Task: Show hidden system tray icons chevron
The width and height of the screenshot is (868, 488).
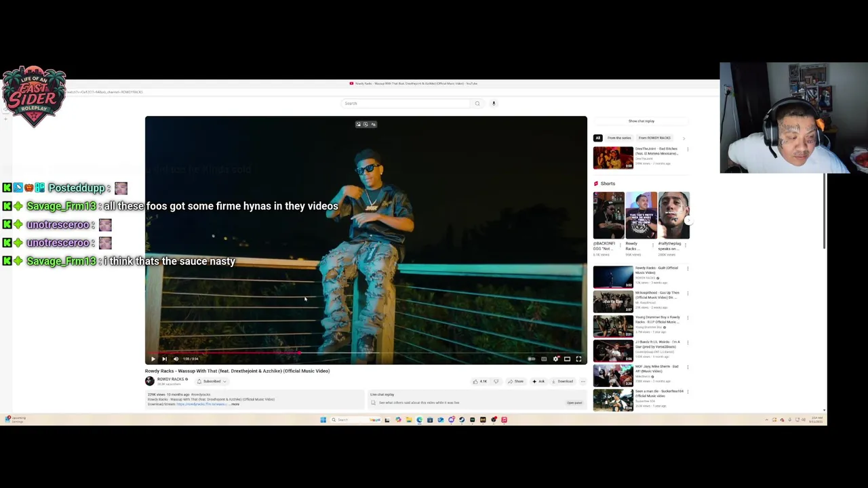Action: (767, 420)
